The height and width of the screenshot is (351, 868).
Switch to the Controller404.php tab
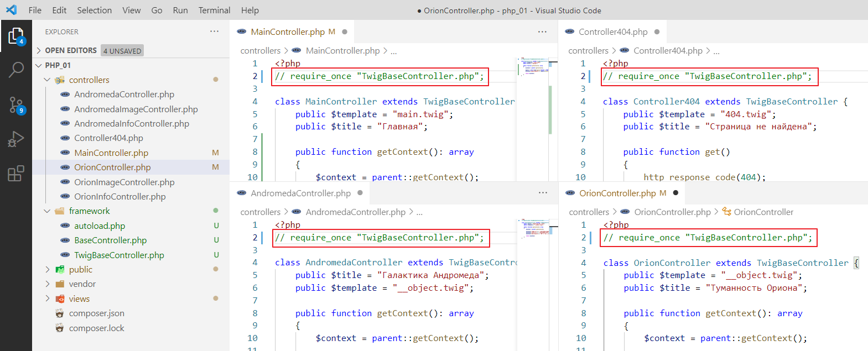coord(612,32)
